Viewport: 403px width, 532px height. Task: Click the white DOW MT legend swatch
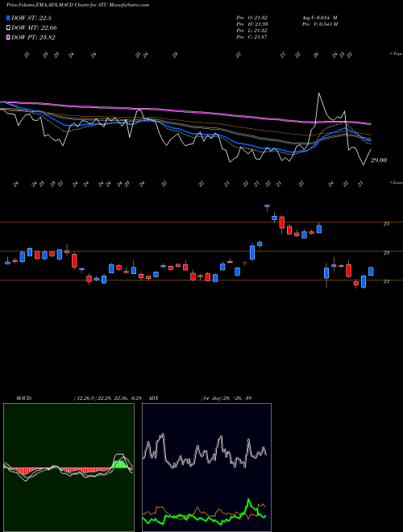click(9, 28)
